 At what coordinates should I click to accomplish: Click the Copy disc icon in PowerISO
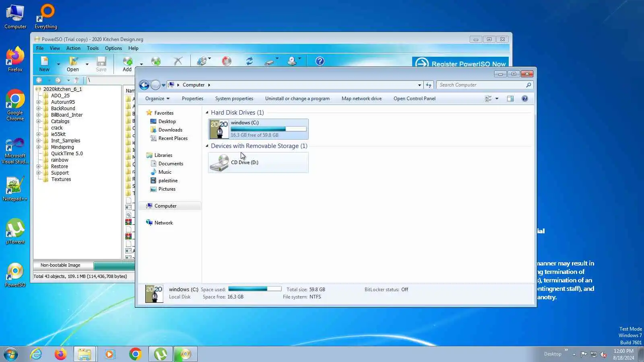click(x=202, y=61)
